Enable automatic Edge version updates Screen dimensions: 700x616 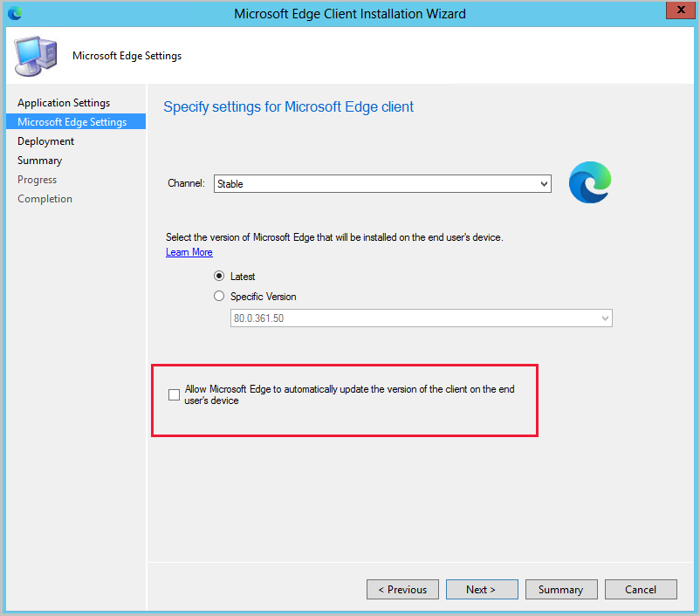point(174,394)
